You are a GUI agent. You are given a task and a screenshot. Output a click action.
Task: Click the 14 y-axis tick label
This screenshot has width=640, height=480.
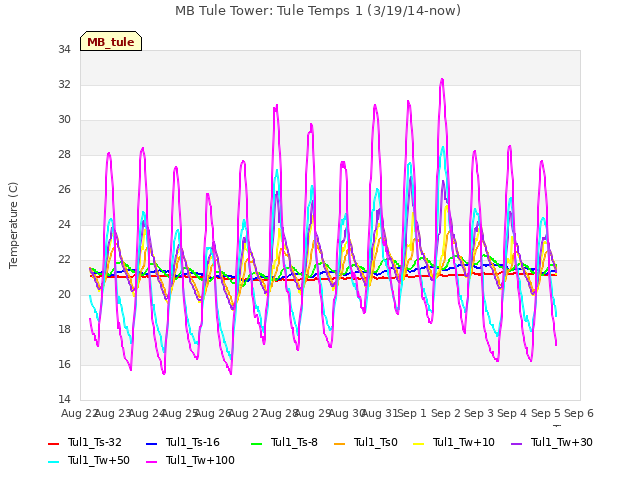coord(64,400)
